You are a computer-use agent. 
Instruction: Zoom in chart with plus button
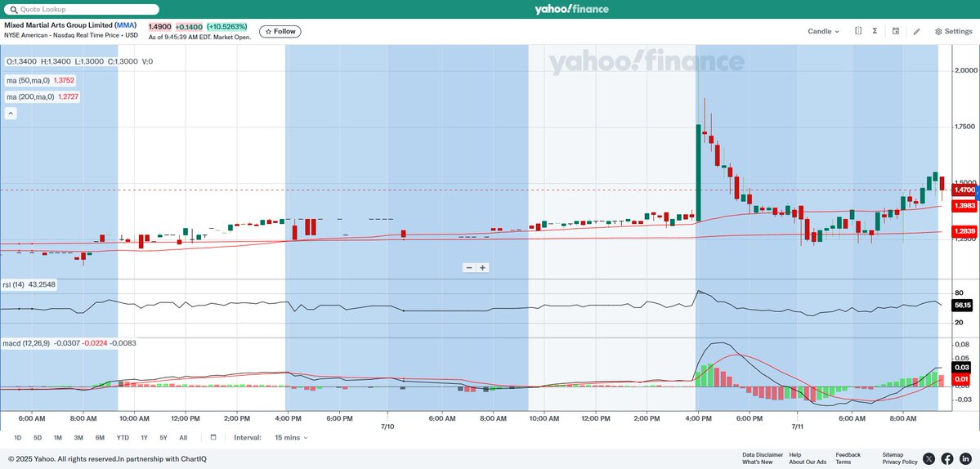482,267
